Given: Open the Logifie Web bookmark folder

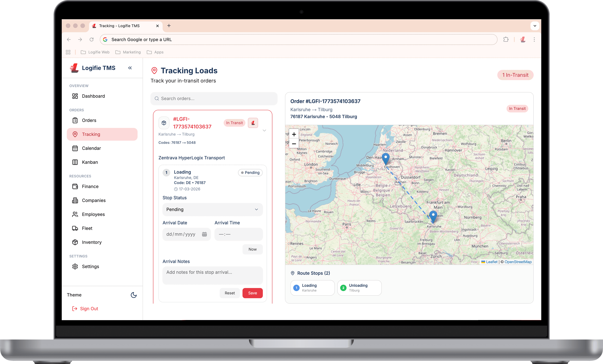Looking at the screenshot, I should click(x=95, y=52).
